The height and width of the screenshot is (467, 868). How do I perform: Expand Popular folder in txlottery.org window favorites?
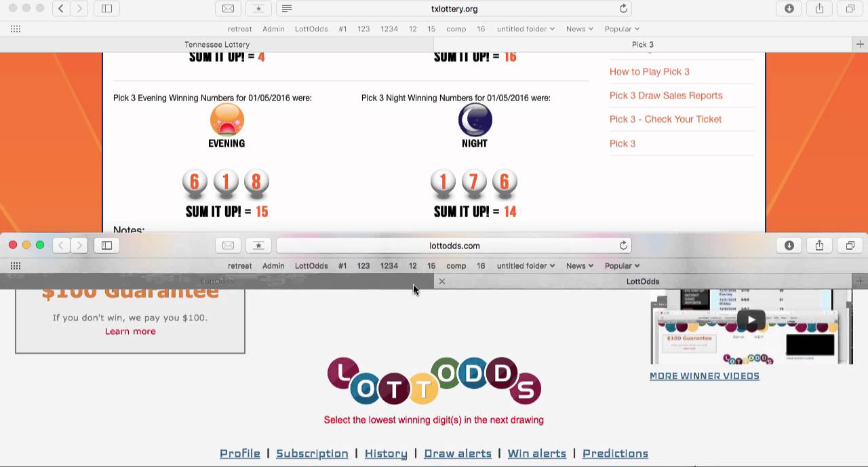(x=622, y=29)
